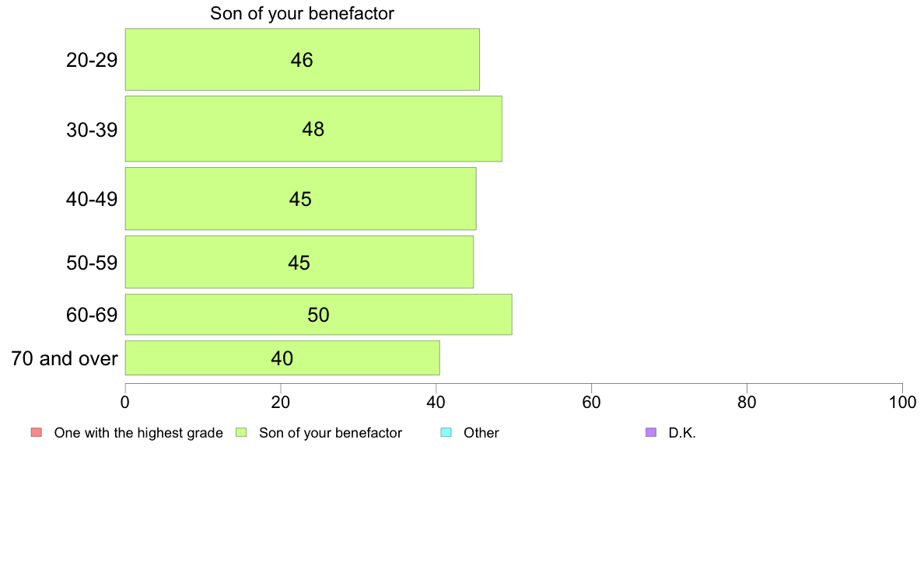Select the 70 and over bar
The height and width of the screenshot is (572, 924).
point(282,358)
